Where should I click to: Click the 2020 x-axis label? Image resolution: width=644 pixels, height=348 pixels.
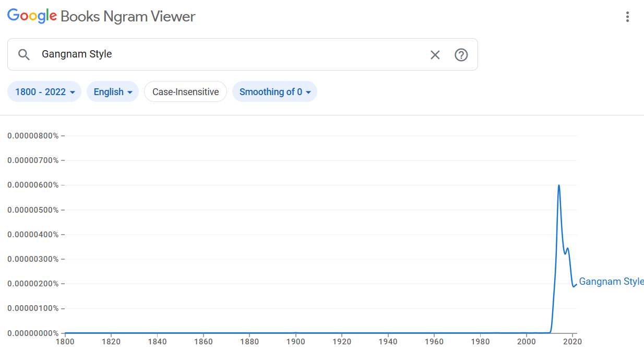(573, 342)
